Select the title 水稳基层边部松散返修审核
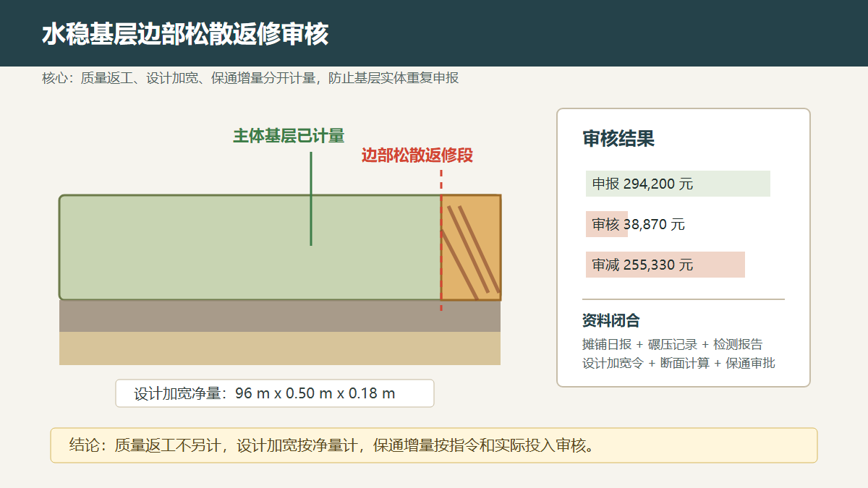Screen dimensions: 868x488 [185, 34]
